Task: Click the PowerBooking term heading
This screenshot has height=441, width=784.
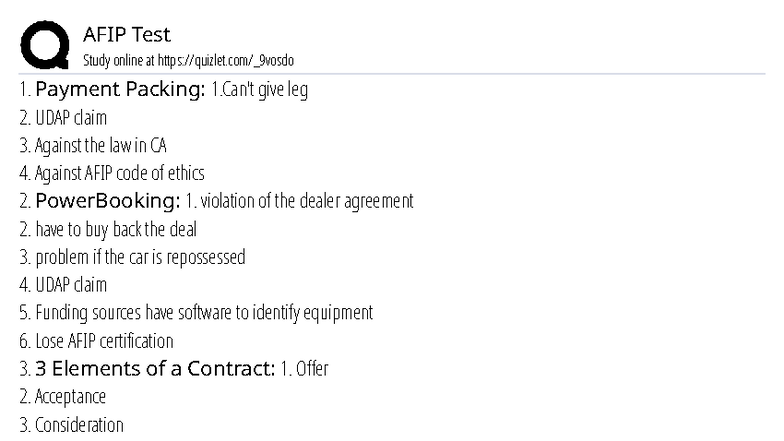Action: coord(108,200)
